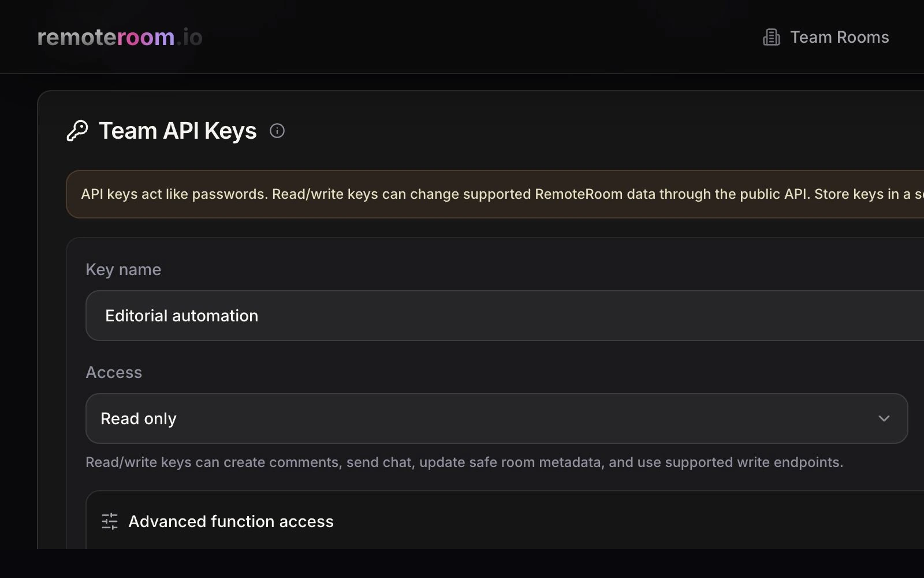The height and width of the screenshot is (578, 924).
Task: Open the remoteroom.io home logo
Action: [120, 37]
